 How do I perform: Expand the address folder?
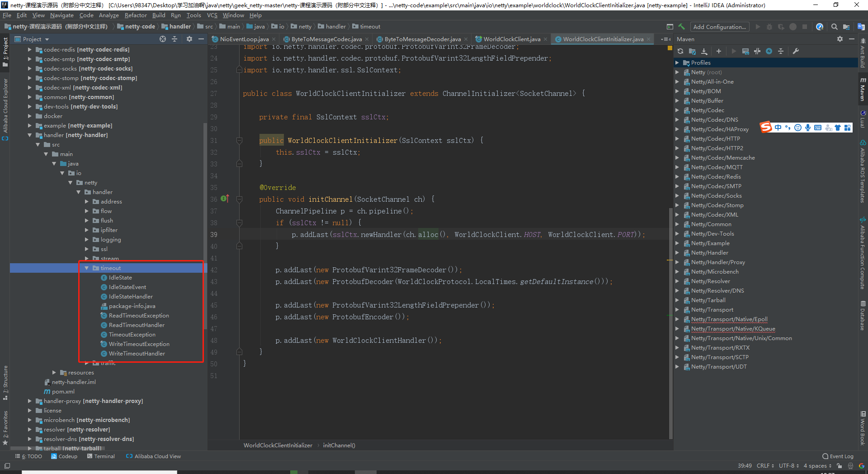(87, 202)
